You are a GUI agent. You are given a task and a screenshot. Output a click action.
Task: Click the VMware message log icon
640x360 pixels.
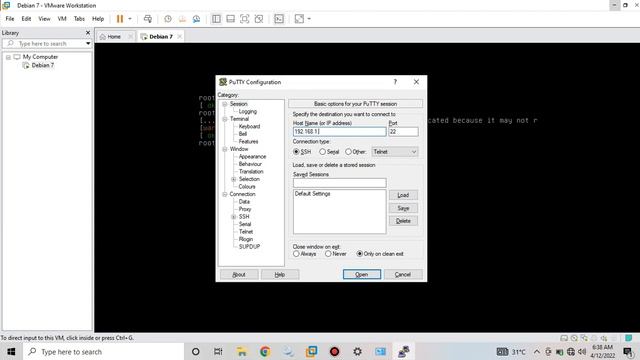[629, 338]
